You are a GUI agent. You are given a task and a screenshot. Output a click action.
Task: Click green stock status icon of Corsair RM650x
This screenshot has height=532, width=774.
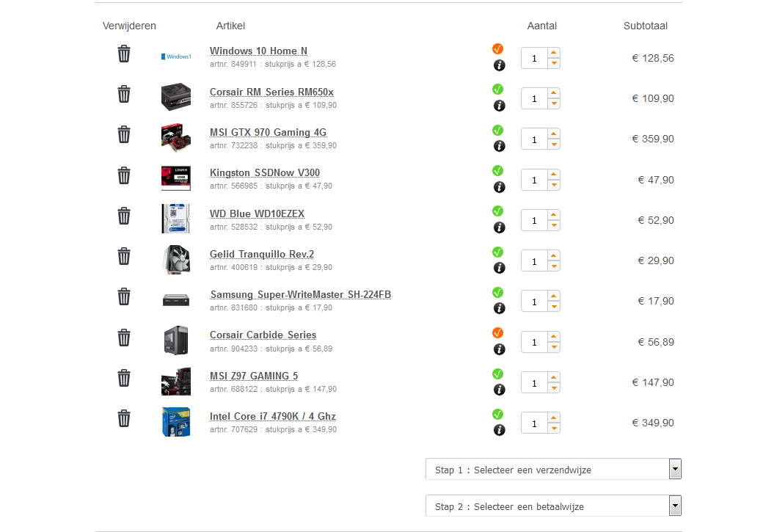tap(497, 90)
